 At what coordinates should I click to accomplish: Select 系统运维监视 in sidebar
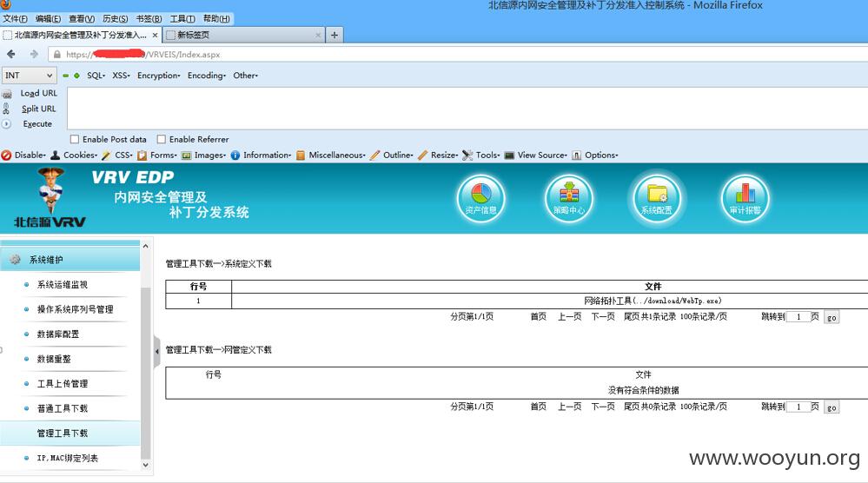[62, 285]
